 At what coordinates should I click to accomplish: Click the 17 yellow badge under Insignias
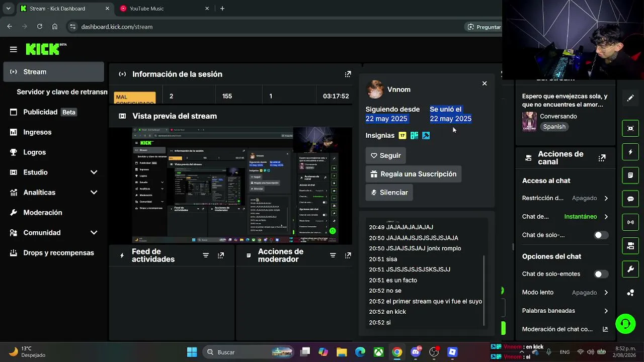pos(403,135)
